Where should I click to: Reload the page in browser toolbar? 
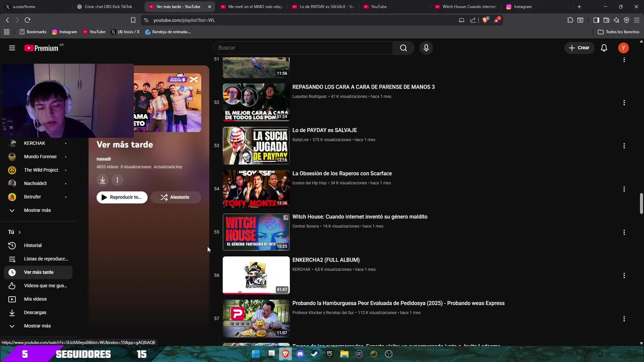tap(27, 20)
